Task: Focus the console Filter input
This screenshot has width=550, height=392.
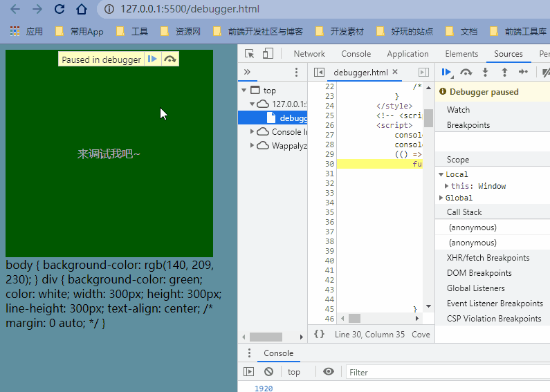Action: pyautogui.click(x=448, y=372)
